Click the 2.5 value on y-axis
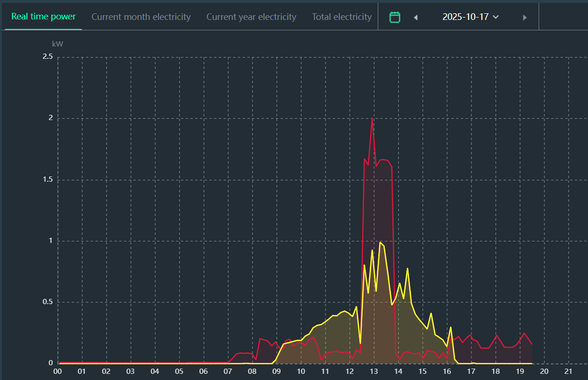 pos(47,57)
